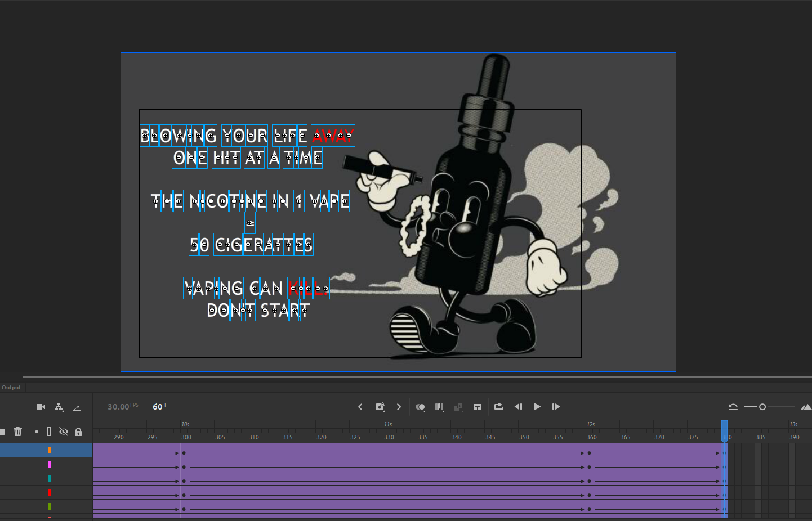Go to the previous keyframe arrow

[x=360, y=407]
